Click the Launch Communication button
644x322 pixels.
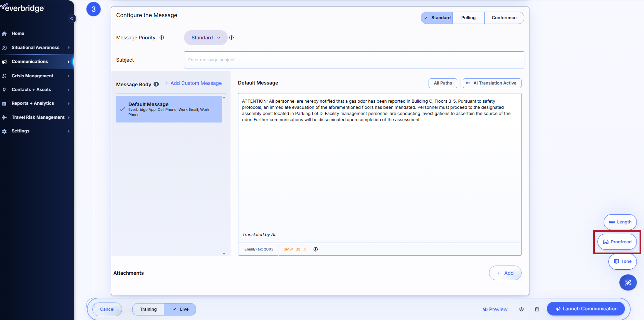(586, 309)
